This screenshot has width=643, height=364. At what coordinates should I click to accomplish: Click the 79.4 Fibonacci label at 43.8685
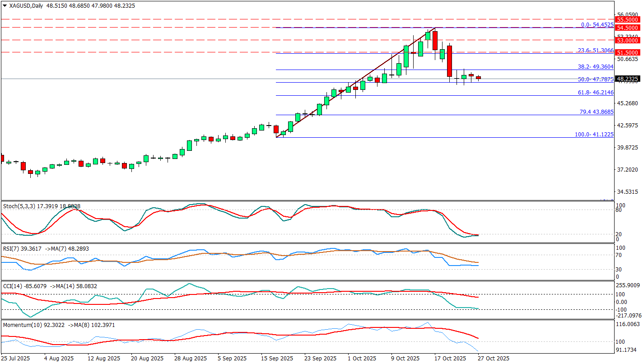point(596,112)
